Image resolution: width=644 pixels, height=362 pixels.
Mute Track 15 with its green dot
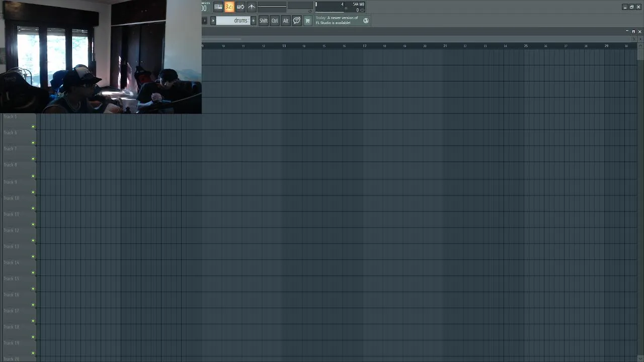33,289
